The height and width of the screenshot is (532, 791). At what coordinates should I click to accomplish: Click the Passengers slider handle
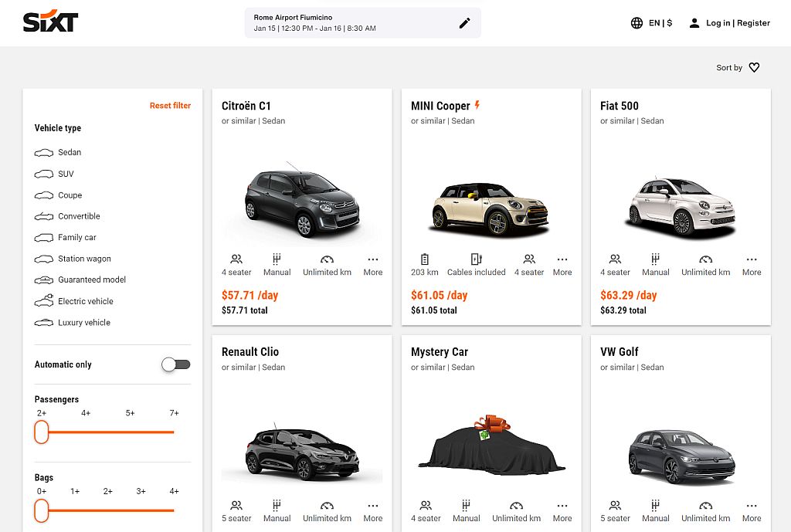click(42, 432)
